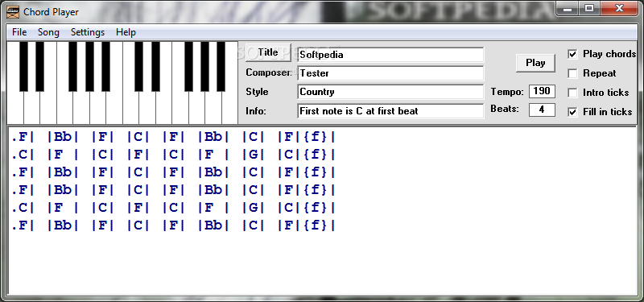The width and height of the screenshot is (644, 302).
Task: Click the {f} marker ending the last chord line
Action: 316,225
